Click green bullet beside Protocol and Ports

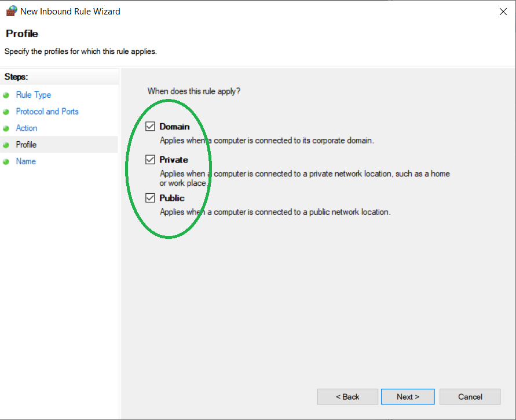tap(6, 112)
